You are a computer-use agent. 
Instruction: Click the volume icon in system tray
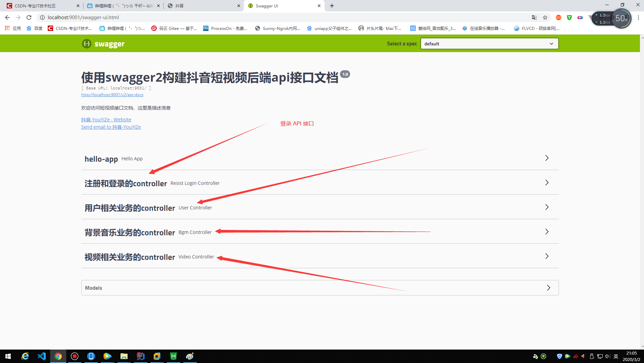click(x=608, y=356)
